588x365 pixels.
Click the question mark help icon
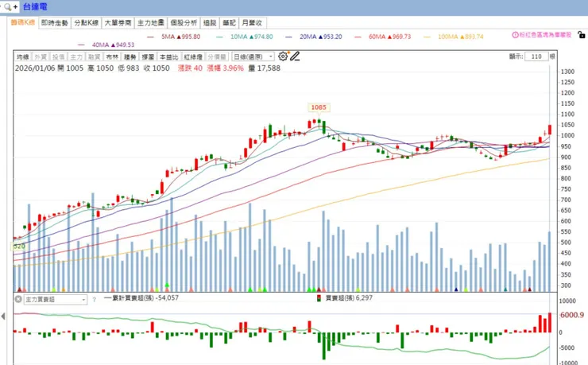(94, 299)
